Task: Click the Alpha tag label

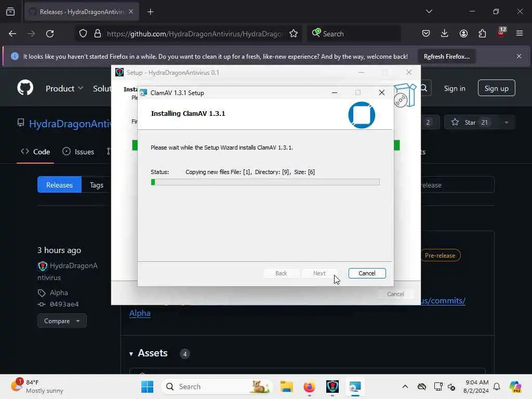Action: point(59,292)
